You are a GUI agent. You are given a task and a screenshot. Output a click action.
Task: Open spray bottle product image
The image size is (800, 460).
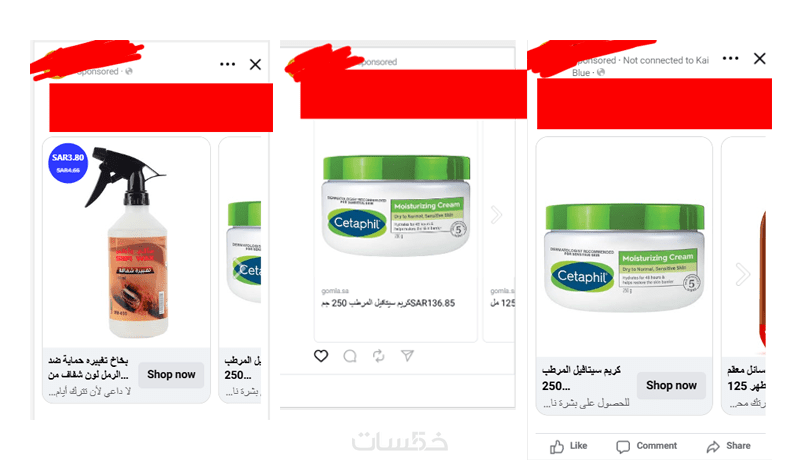[128, 243]
